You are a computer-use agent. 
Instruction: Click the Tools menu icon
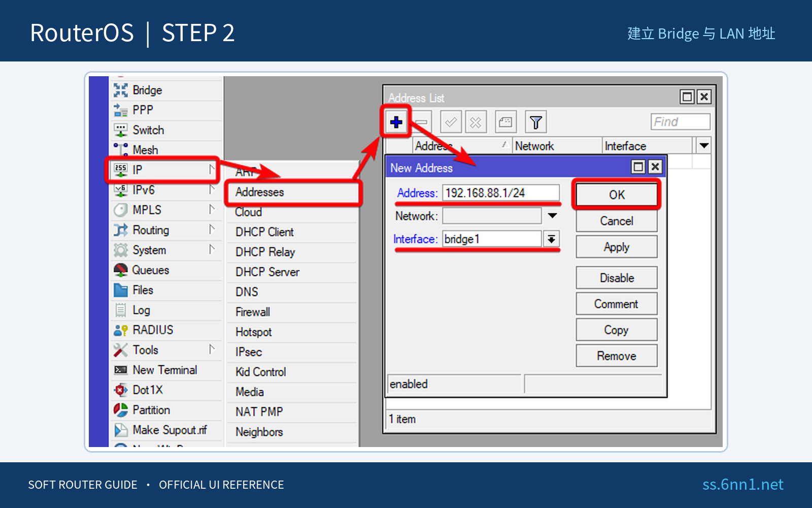pos(121,350)
